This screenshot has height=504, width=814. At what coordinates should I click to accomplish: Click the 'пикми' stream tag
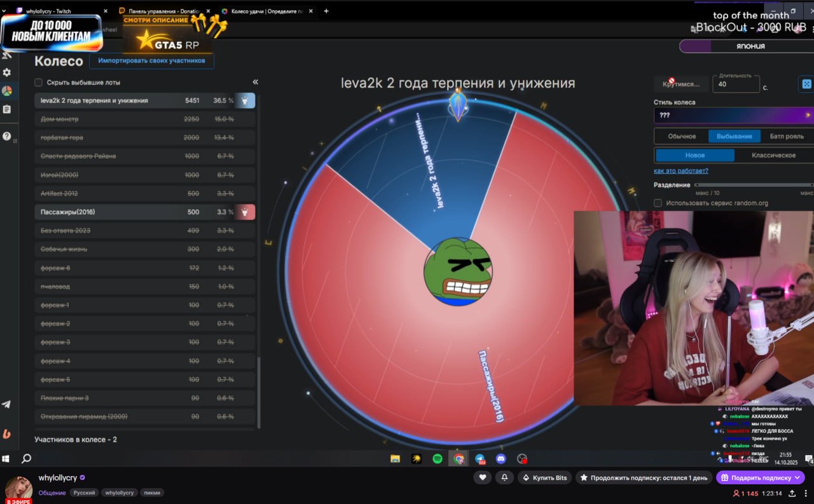(151, 493)
